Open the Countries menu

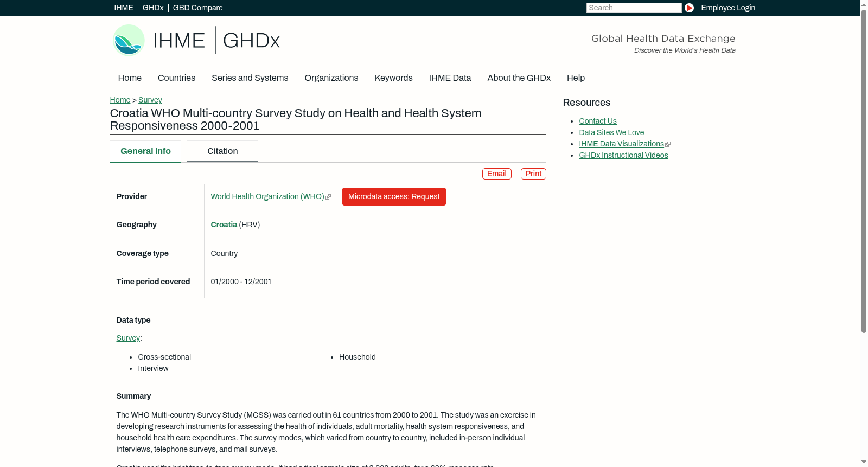pos(176,78)
